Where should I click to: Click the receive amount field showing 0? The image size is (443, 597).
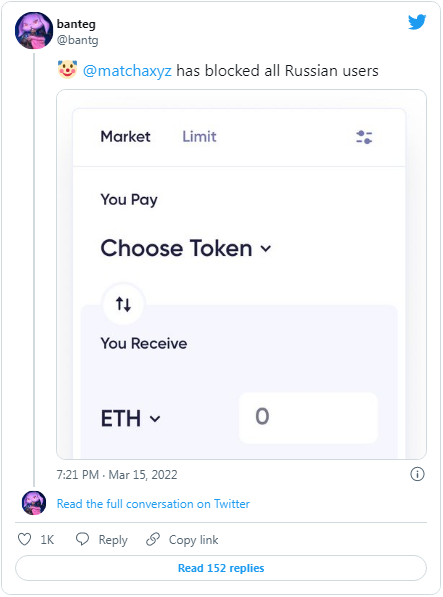308,418
